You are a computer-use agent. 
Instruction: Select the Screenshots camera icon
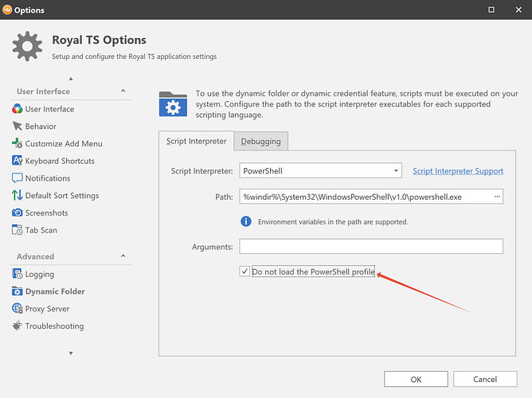(x=18, y=213)
